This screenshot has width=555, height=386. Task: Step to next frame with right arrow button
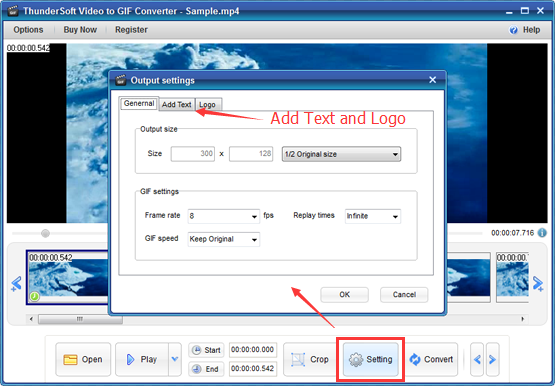point(492,359)
